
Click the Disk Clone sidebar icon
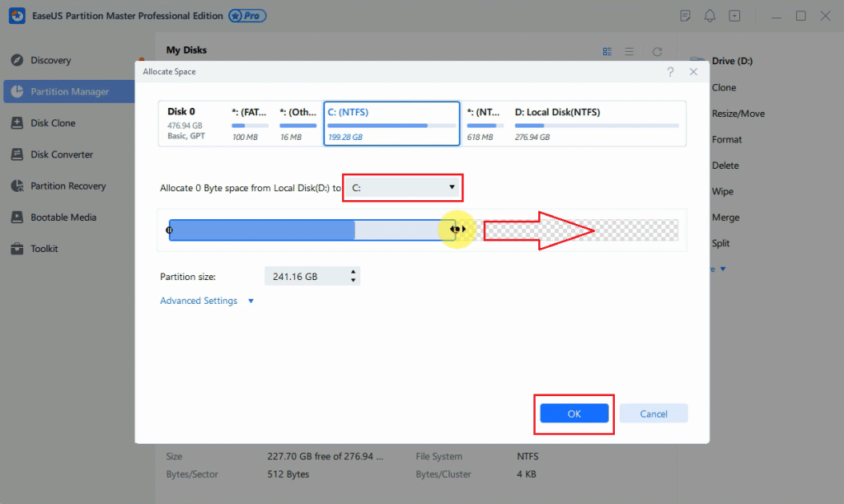(x=17, y=123)
